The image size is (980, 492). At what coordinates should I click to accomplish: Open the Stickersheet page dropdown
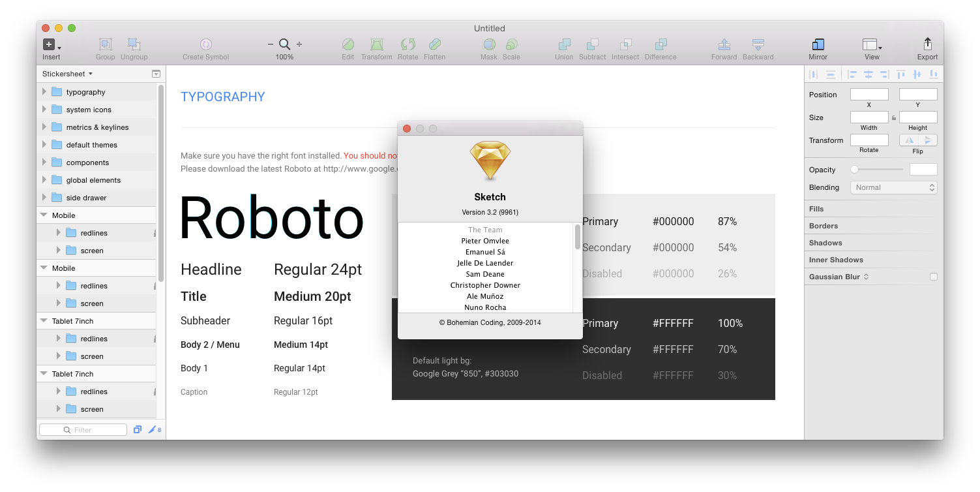(x=68, y=74)
